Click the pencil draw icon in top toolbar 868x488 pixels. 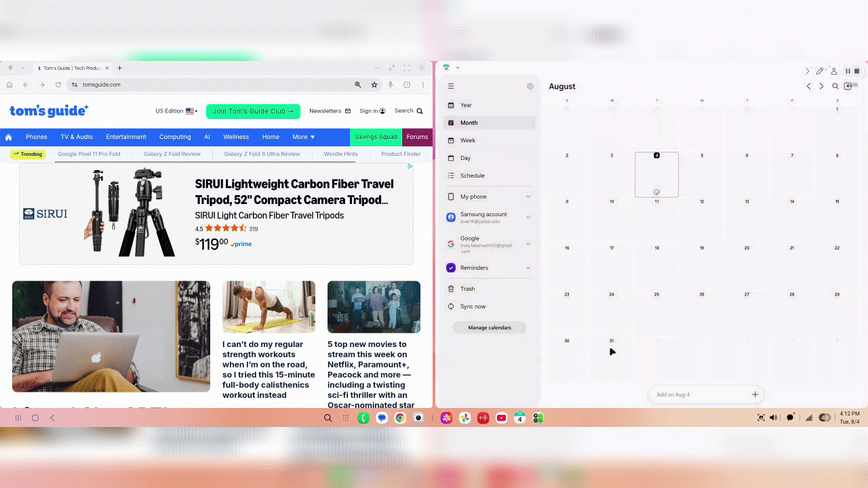click(820, 70)
